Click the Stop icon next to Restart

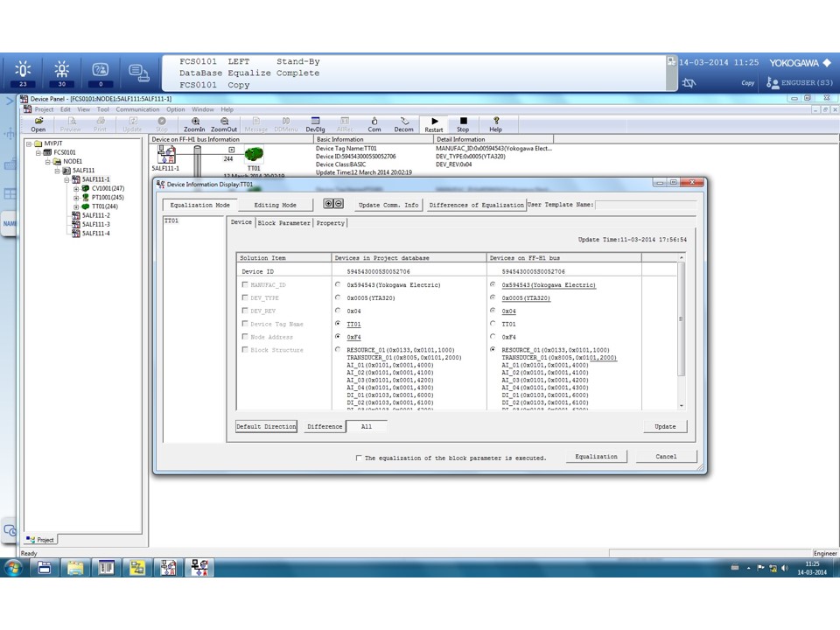tap(463, 123)
